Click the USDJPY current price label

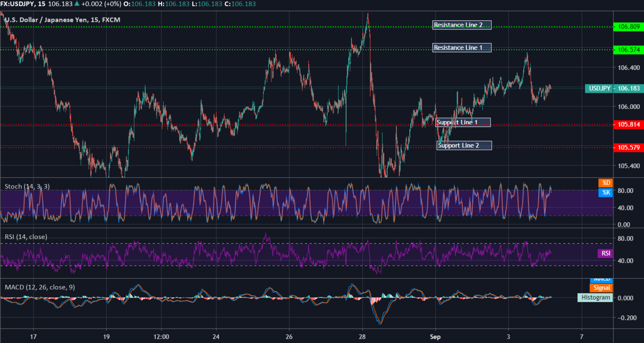coord(599,88)
